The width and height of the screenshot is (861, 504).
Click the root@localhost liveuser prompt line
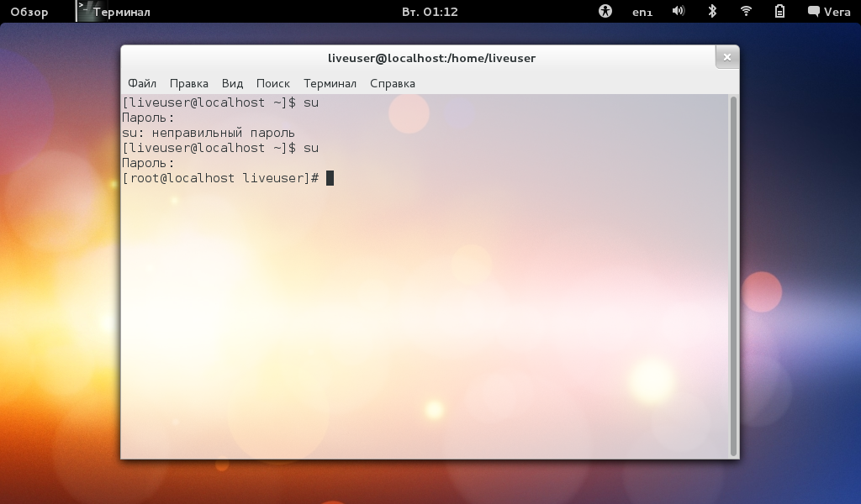[x=220, y=178]
